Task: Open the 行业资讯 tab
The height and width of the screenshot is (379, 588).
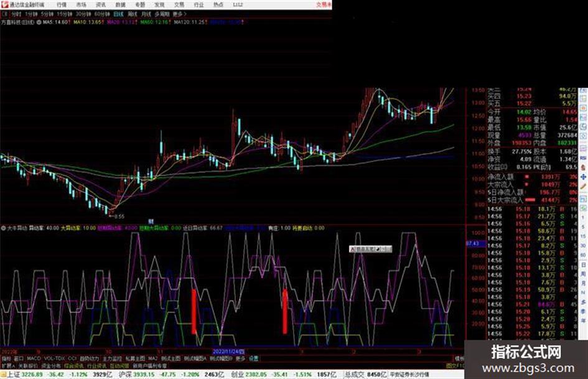Action: point(96,365)
